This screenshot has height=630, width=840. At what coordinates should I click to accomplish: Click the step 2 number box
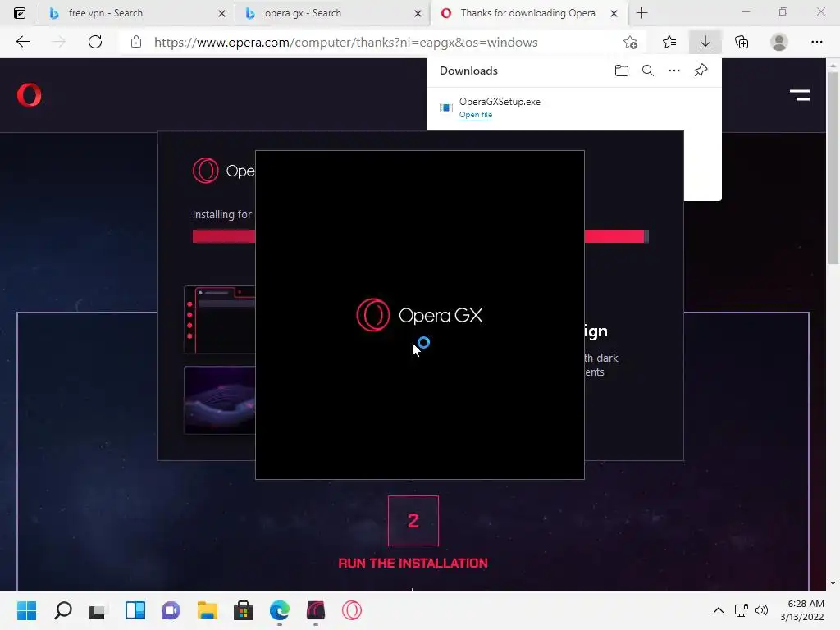(x=413, y=521)
